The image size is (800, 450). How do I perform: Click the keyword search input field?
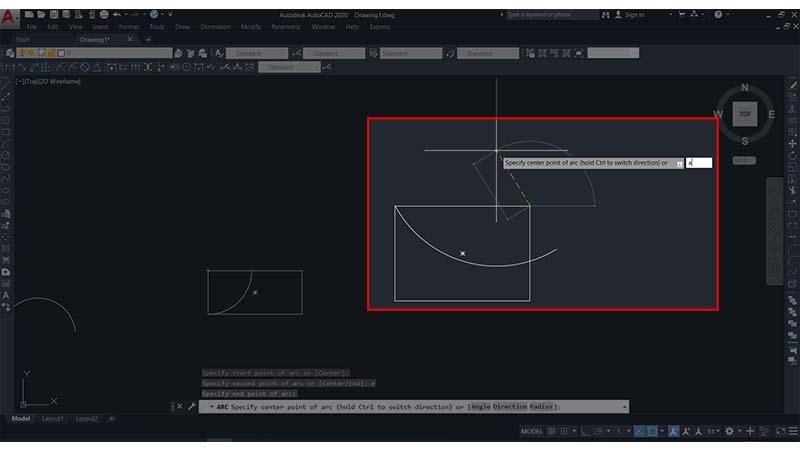[553, 15]
